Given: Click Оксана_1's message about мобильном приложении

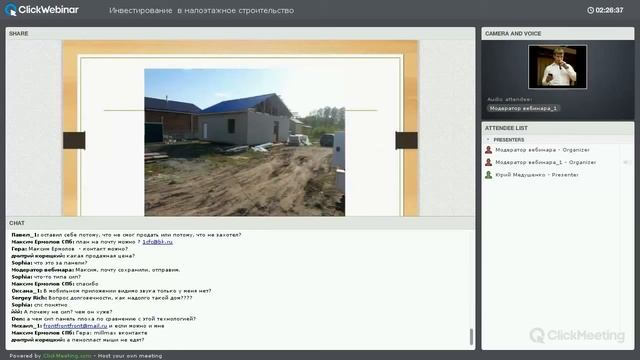Looking at the screenshot, I should click(111, 291).
